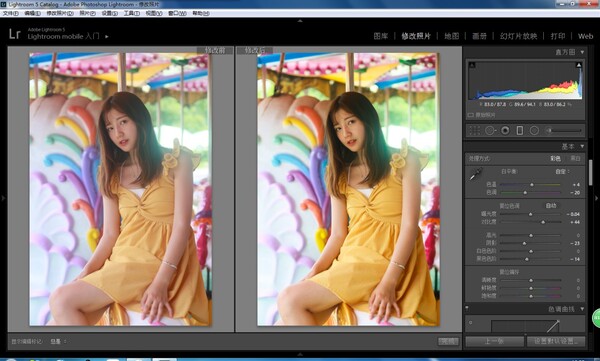The height and width of the screenshot is (361, 600).
Task: Collapse the 基本 basic panel
Action: click(582, 146)
